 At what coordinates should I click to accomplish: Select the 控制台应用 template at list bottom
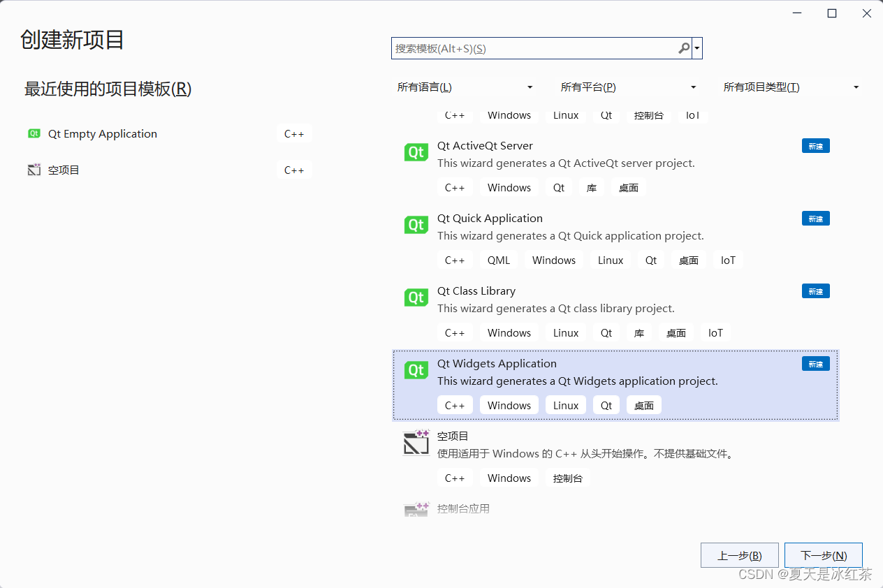pyautogui.click(x=463, y=508)
